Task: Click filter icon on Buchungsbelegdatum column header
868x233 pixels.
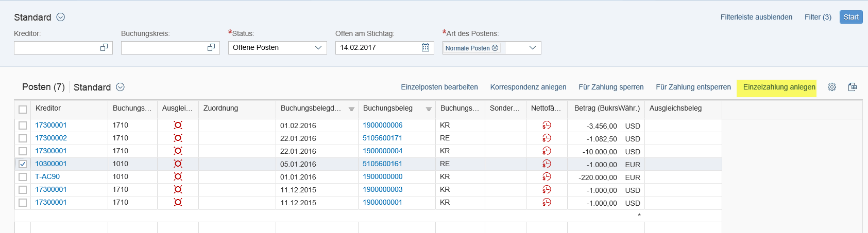Action: pos(351,109)
